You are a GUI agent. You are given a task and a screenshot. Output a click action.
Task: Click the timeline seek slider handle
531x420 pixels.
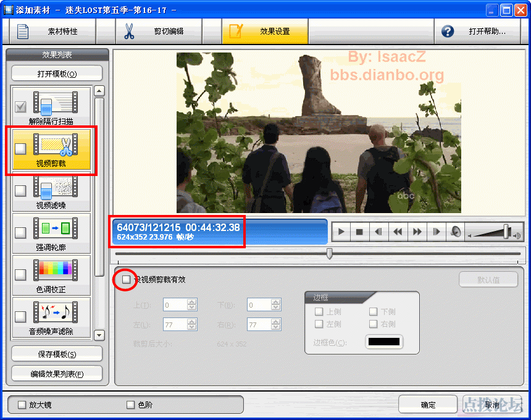pos(329,253)
